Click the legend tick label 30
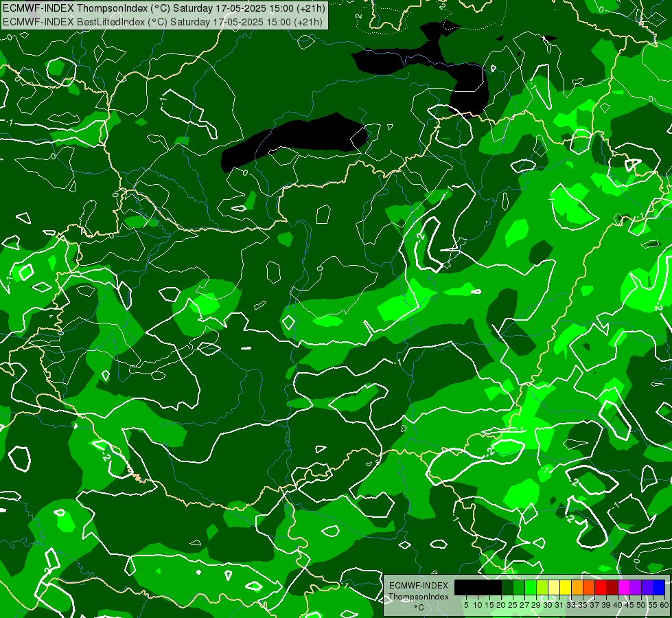 [x=548, y=605]
